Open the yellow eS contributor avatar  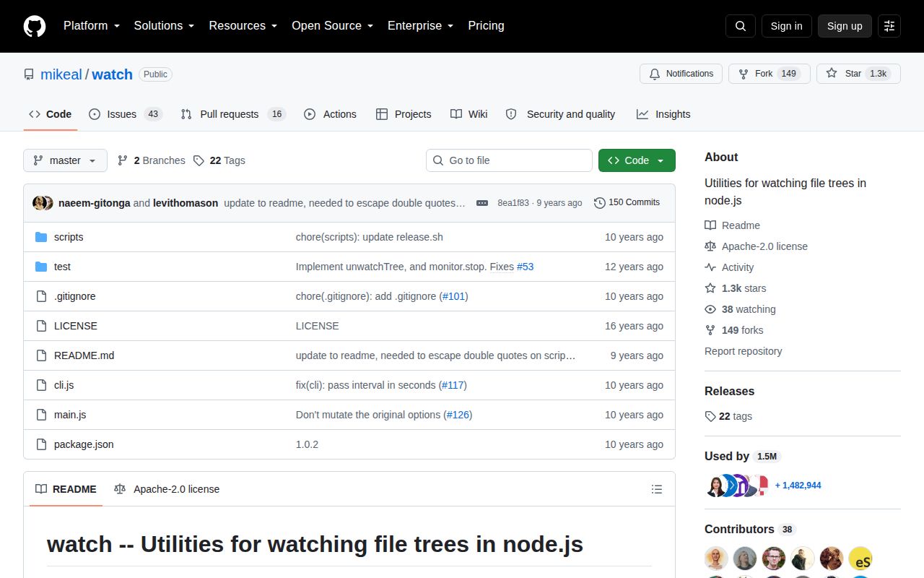pos(860,558)
